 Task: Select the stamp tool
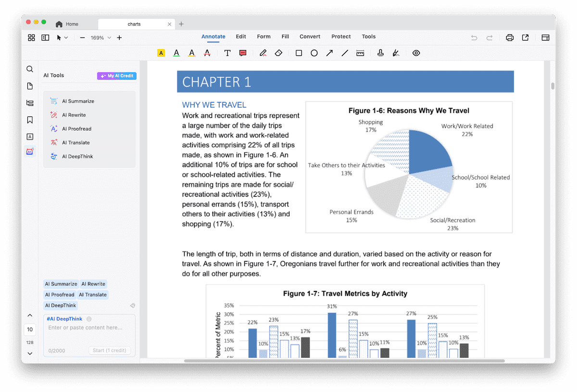pyautogui.click(x=380, y=53)
